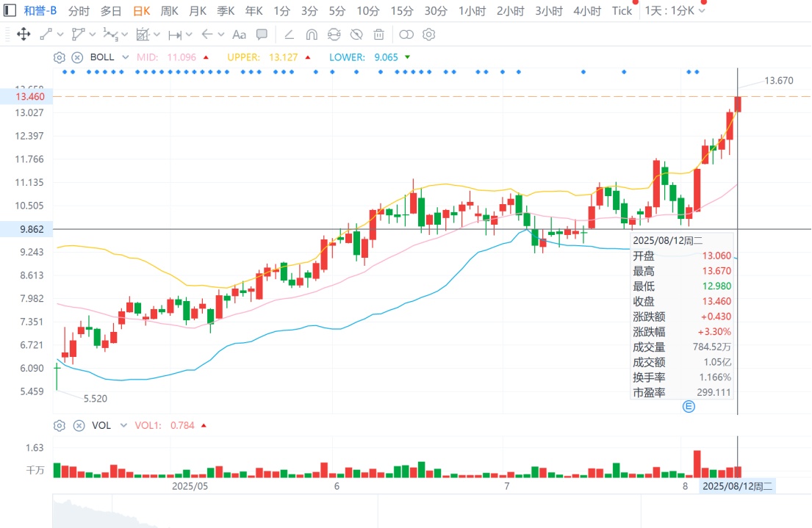Switch to the 周K tab
Screen dimensions: 812x528
coord(169,11)
